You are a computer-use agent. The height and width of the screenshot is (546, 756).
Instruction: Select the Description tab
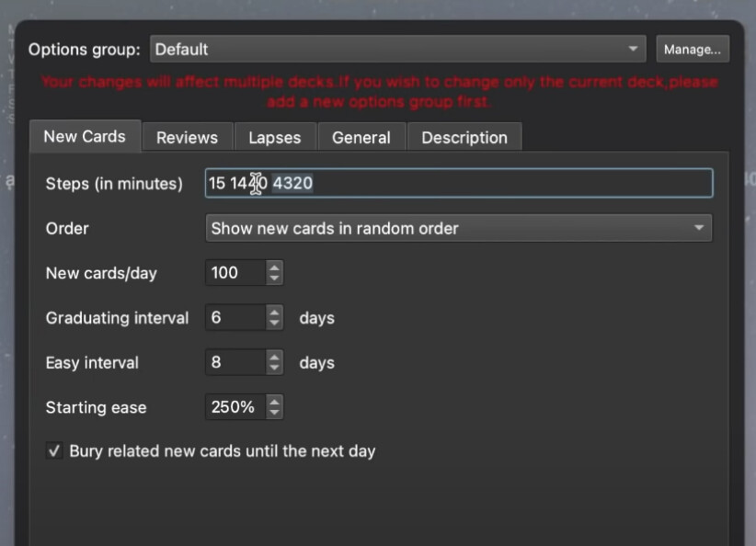(464, 137)
